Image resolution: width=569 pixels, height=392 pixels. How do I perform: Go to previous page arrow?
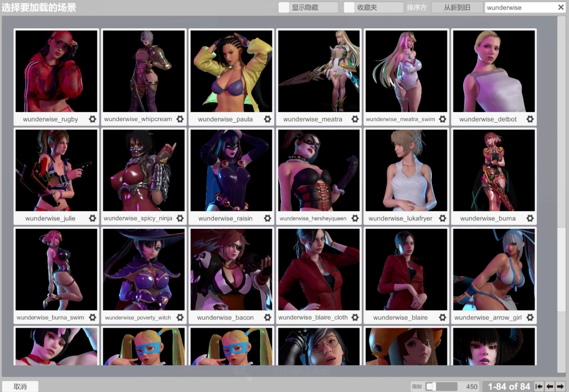point(550,386)
